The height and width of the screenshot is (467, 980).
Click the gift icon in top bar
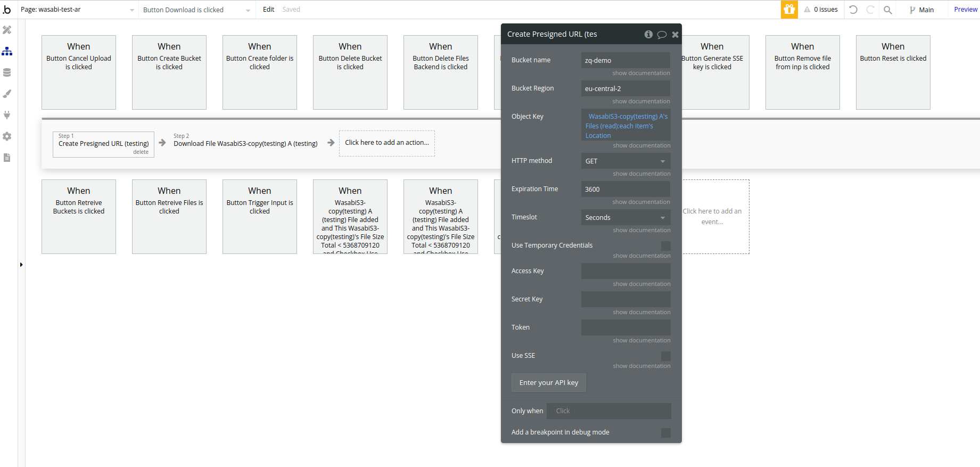789,10
